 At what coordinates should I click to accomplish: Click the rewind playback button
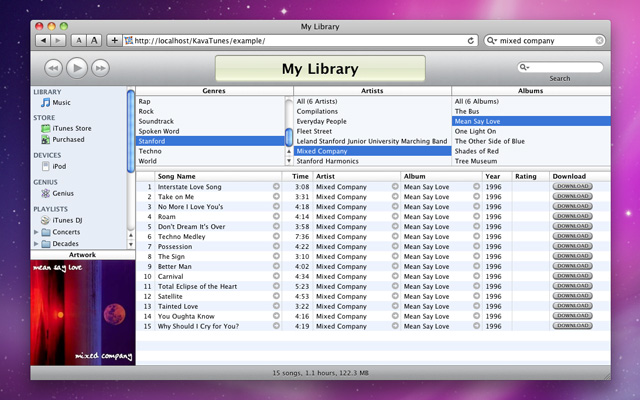tap(53, 68)
